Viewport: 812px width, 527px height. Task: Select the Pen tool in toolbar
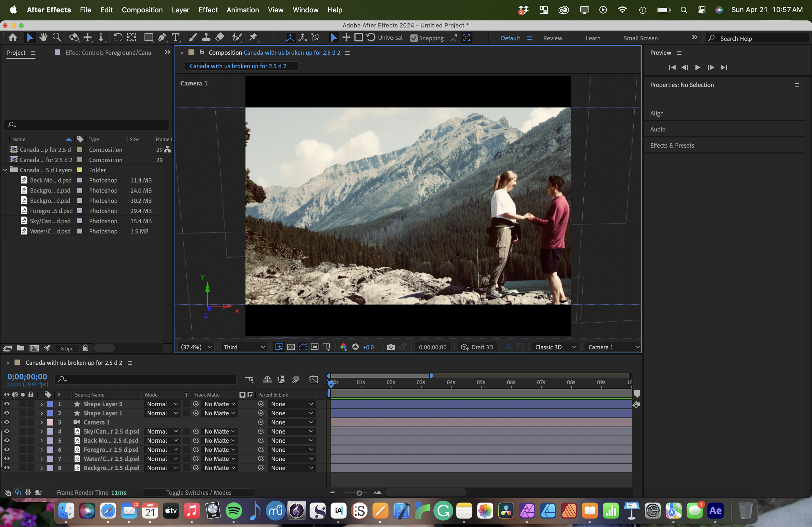tap(162, 38)
